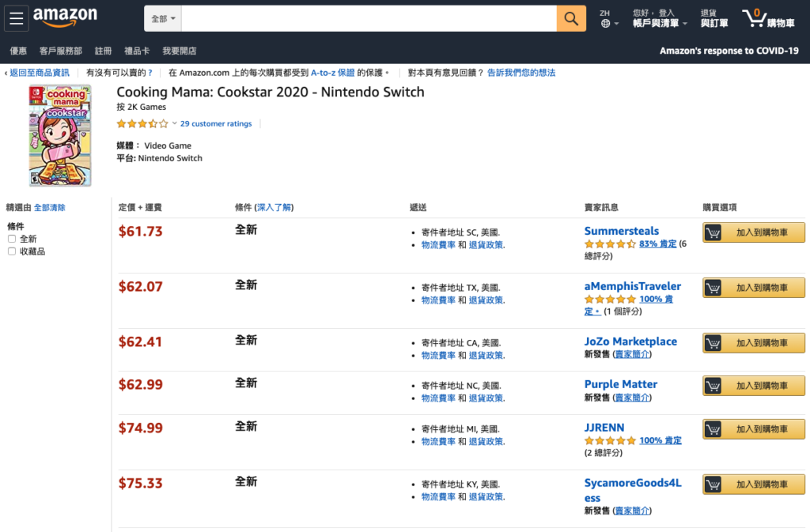810x532 pixels.
Task: Click the orange search magnifier button
Action: 571,18
